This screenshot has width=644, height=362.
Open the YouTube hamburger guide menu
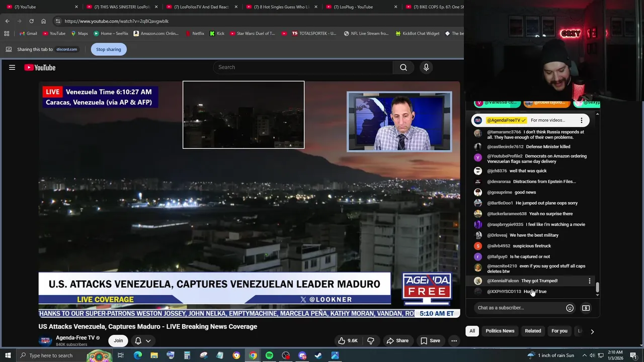(12, 67)
